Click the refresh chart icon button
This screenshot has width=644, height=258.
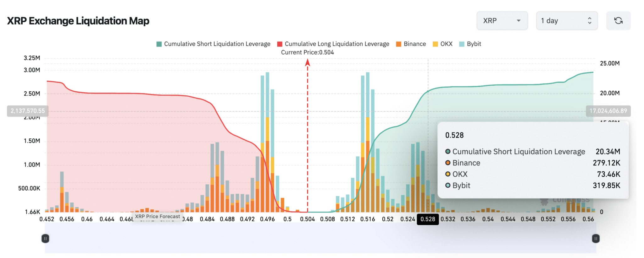point(618,21)
